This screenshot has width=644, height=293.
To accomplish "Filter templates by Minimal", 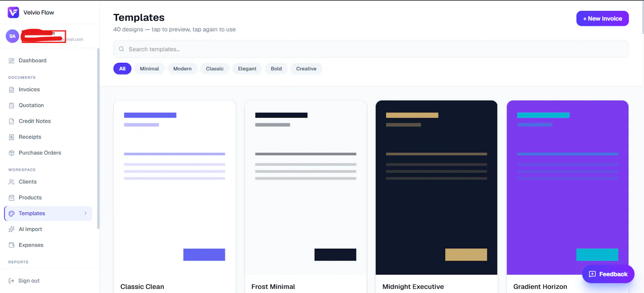I will (x=149, y=69).
